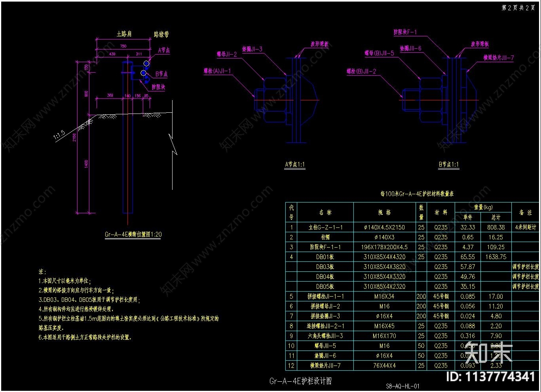Click the "垫圈JII-6" leader label
The width and height of the screenshot is (541, 392).
coord(411,48)
